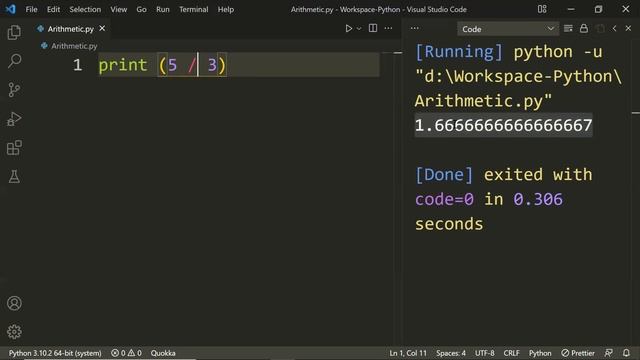Change indentation via Spaces: 4
Viewport: 640px width, 360px height.
(x=451, y=353)
